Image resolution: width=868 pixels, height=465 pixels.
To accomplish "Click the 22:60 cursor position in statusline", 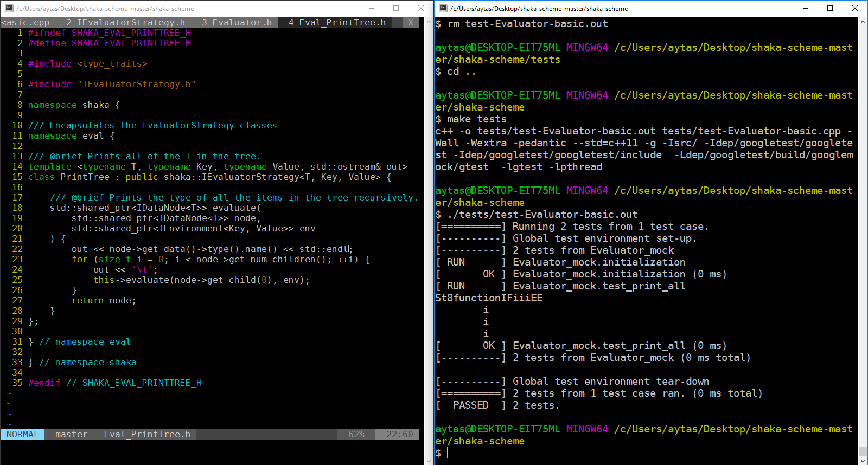I will click(x=400, y=434).
